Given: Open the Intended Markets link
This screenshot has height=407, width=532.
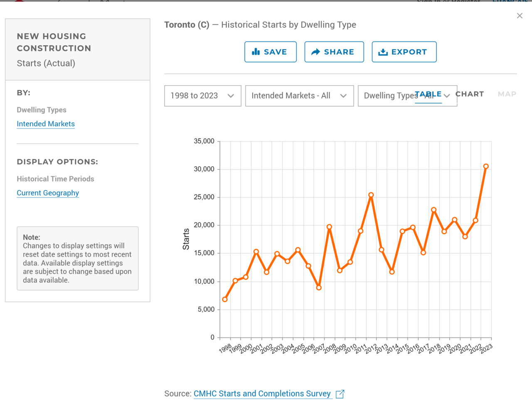Looking at the screenshot, I should tap(46, 124).
